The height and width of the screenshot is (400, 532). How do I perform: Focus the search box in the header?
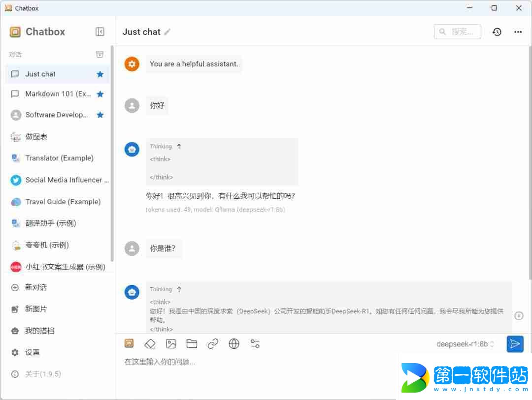click(457, 32)
